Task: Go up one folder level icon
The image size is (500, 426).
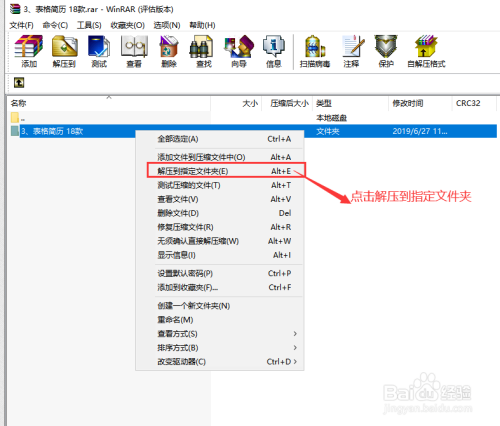Action: (19, 82)
